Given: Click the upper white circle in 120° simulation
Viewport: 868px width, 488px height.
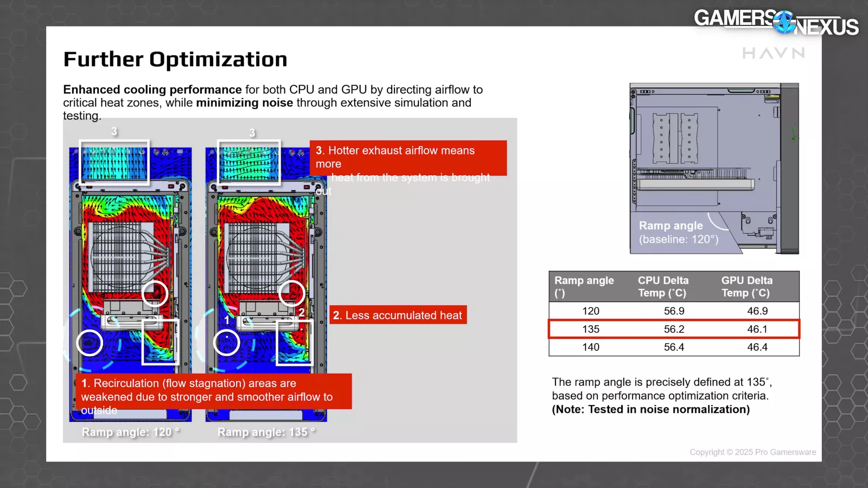Looking at the screenshot, I should 155,294.
